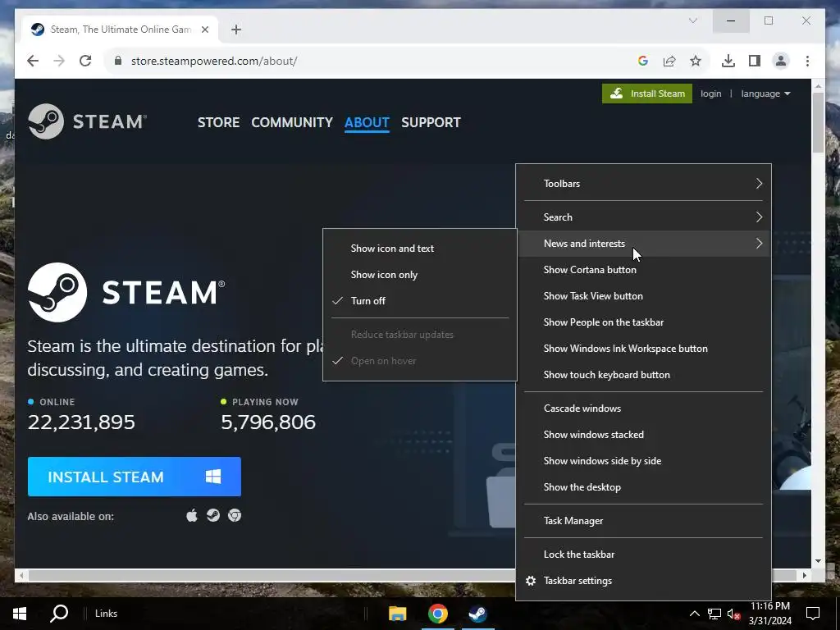The height and width of the screenshot is (630, 840).
Task: Click the vertical scrollbar thumb
Action: 818,122
